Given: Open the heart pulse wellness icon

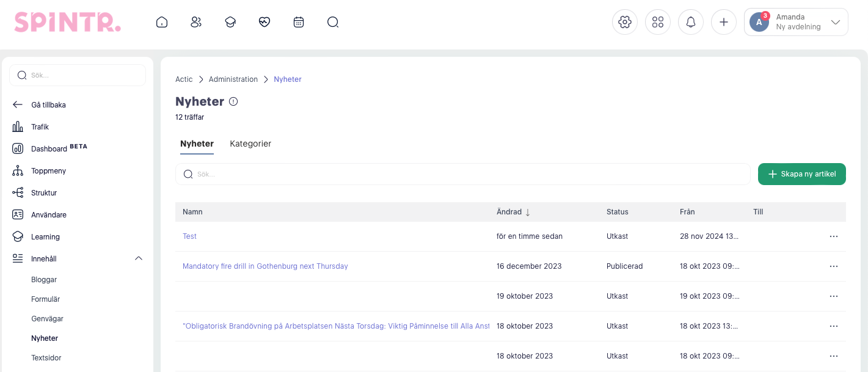Looking at the screenshot, I should click(x=264, y=23).
